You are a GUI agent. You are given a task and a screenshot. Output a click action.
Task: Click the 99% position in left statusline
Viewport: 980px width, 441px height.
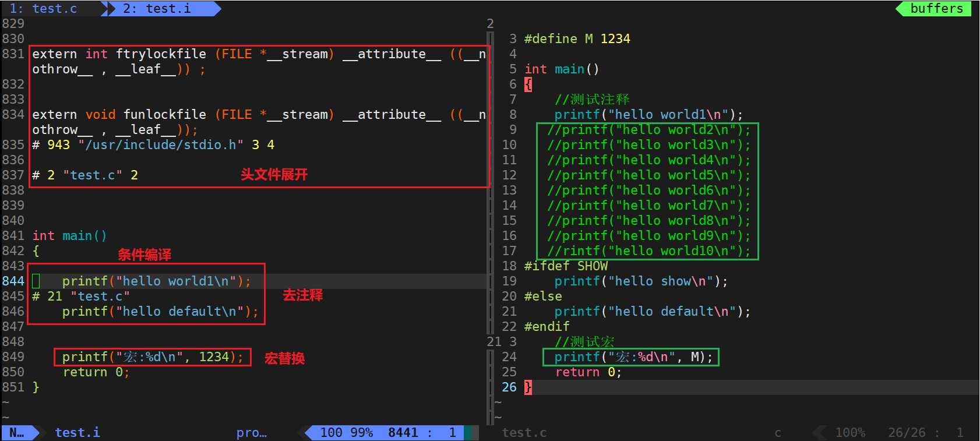pyautogui.click(x=362, y=433)
